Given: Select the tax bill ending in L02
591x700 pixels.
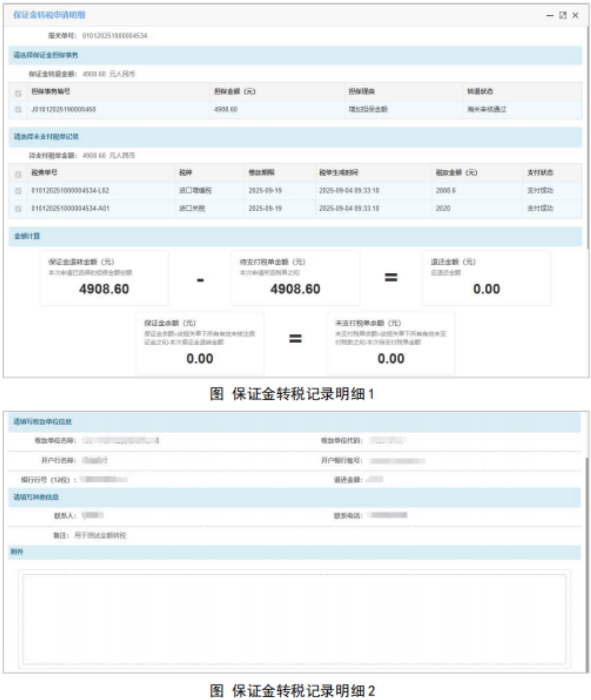Looking at the screenshot, I should coord(18,191).
